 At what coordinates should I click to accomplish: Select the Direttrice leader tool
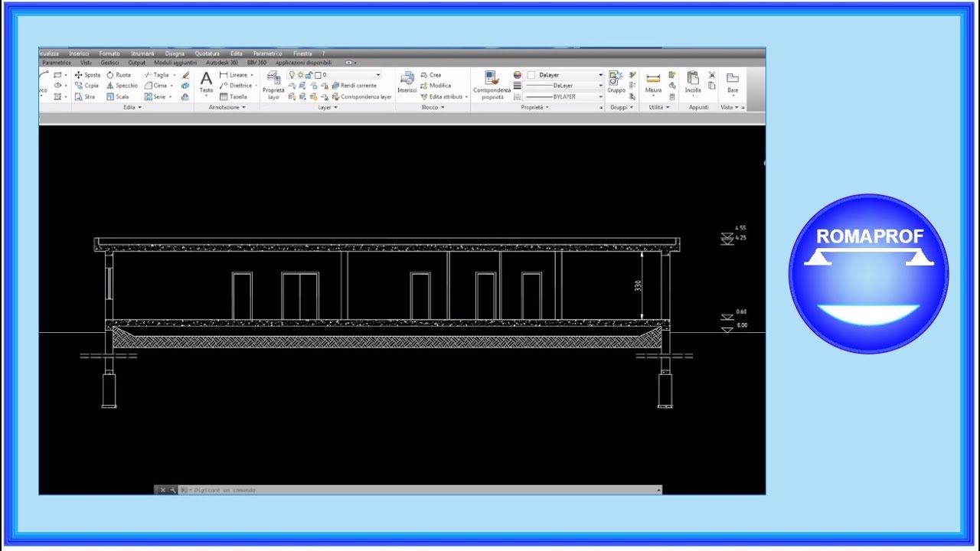[x=236, y=86]
